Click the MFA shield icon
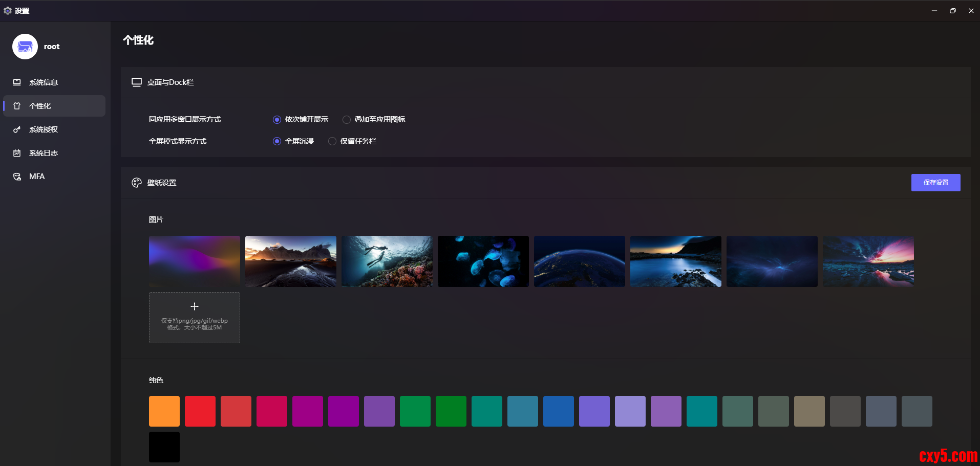The width and height of the screenshot is (980, 466). pos(17,176)
